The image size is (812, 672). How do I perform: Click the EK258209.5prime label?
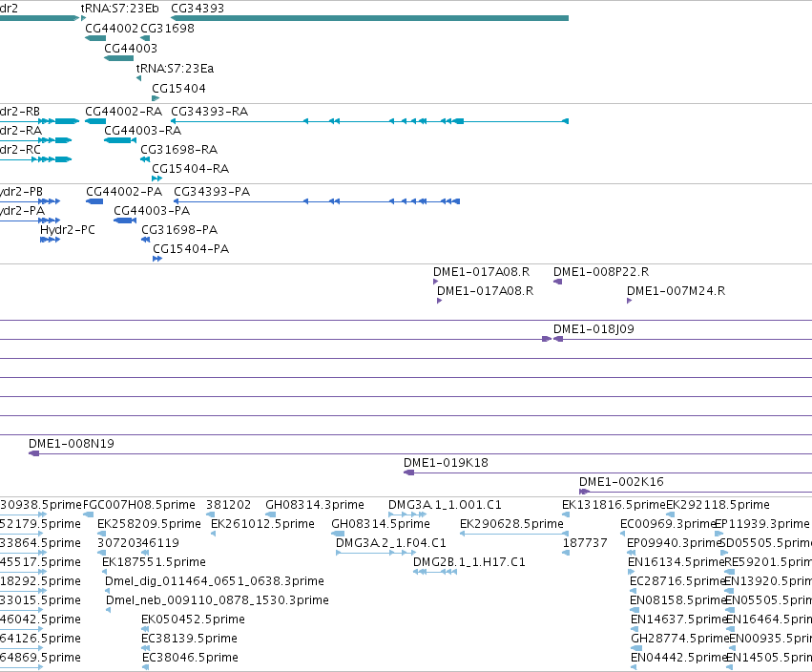[149, 524]
